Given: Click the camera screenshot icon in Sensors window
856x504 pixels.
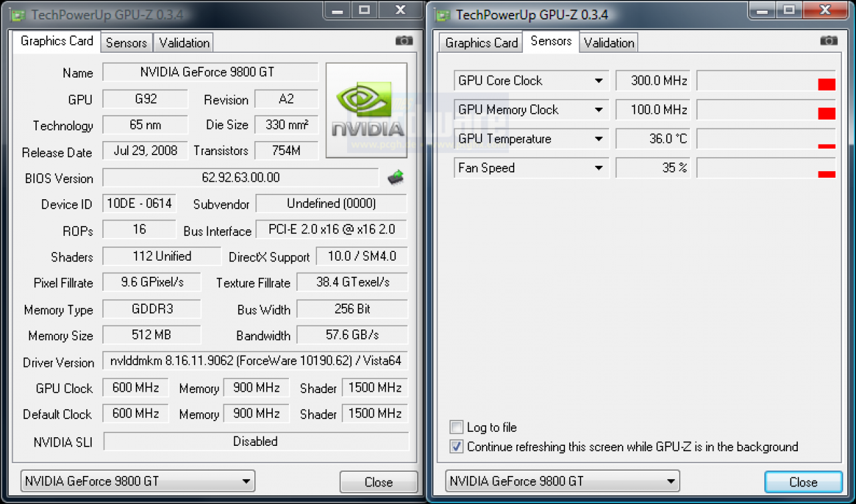Looking at the screenshot, I should tap(829, 41).
